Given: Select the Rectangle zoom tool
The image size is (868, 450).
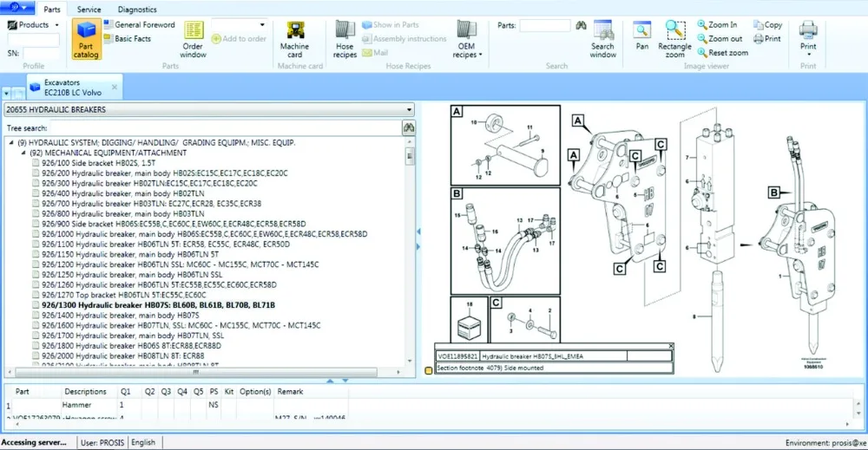Looking at the screenshot, I should [x=674, y=40].
